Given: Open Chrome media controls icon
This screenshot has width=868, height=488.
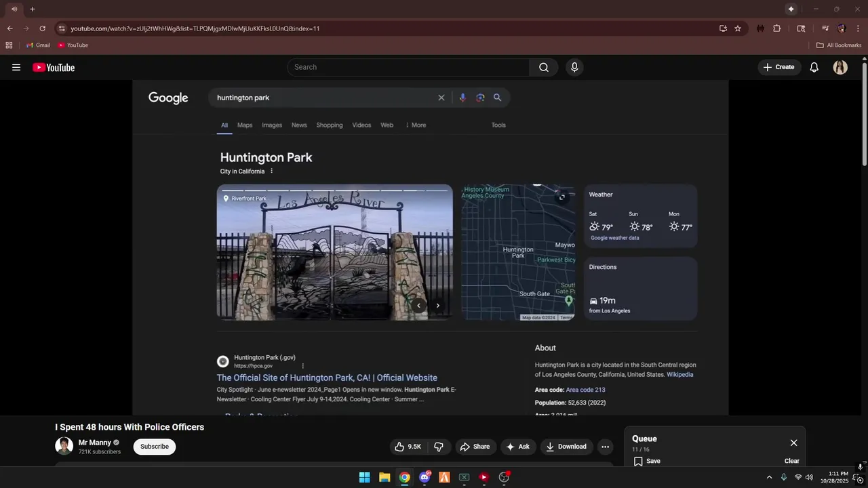Looking at the screenshot, I should 825,28.
